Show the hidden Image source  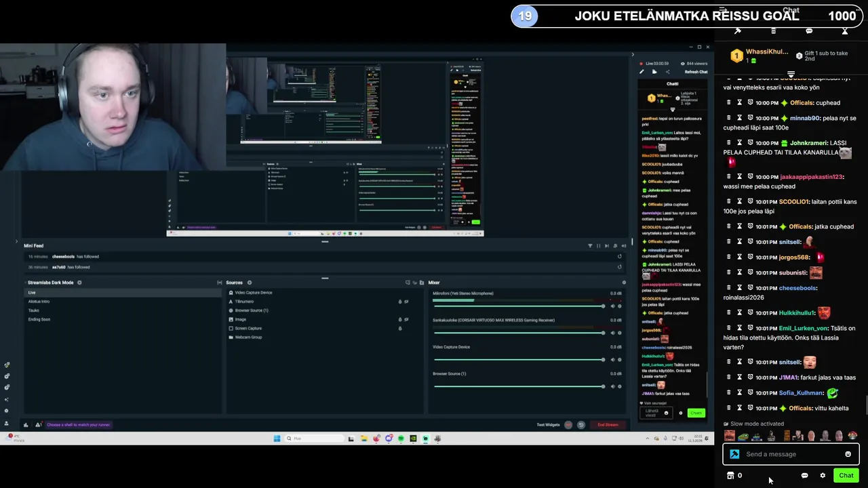406,319
